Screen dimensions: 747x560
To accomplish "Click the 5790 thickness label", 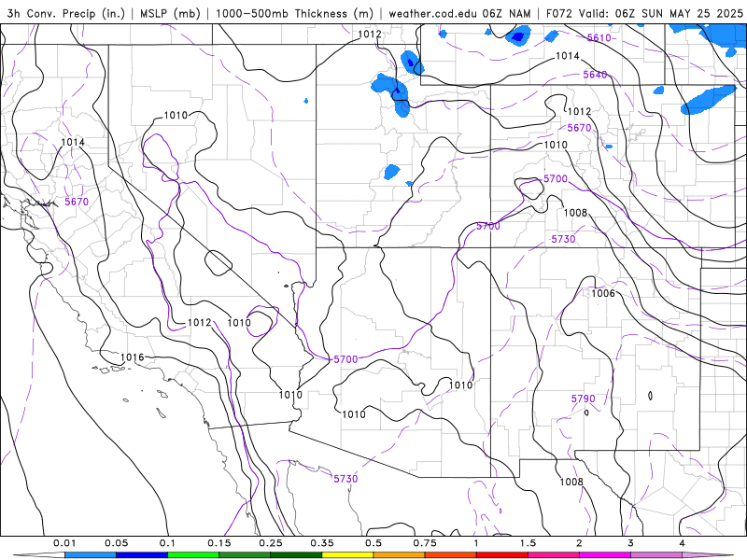I will [x=583, y=399].
